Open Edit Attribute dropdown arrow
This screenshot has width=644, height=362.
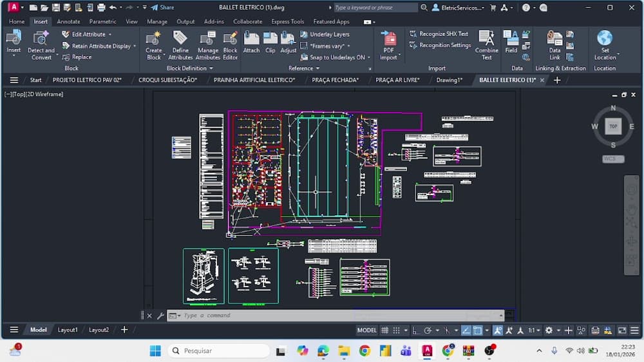click(110, 35)
